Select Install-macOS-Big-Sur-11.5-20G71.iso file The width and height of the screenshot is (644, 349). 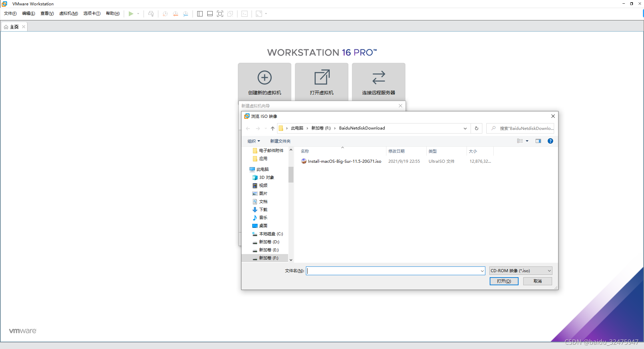coord(344,161)
